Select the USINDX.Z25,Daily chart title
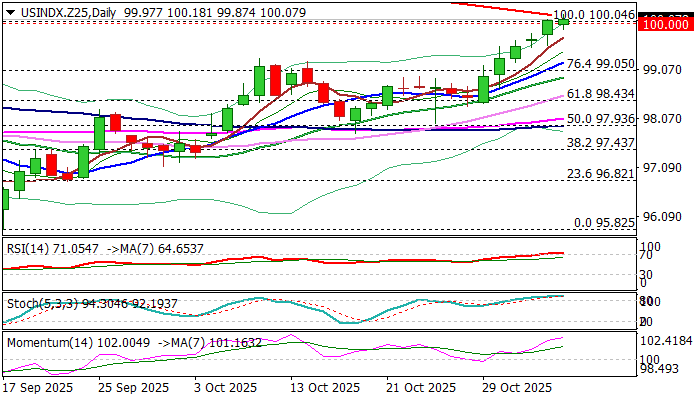 tap(68, 13)
